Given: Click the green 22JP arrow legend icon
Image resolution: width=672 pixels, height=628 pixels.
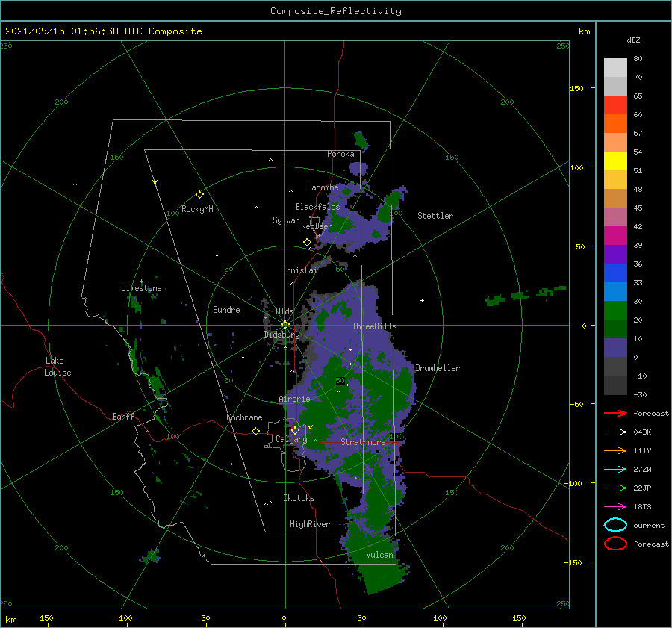Looking at the screenshot, I should (615, 488).
